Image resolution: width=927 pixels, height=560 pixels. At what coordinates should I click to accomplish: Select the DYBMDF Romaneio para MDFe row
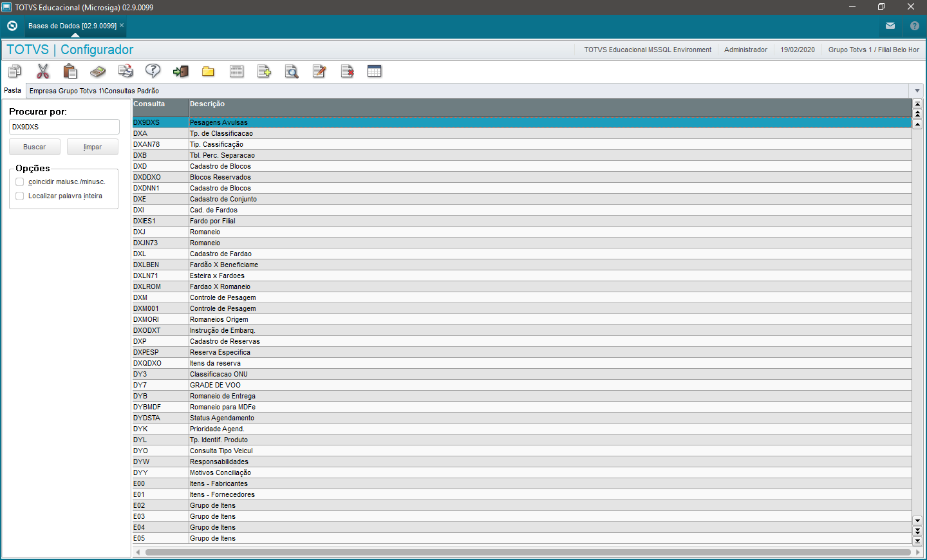(522, 407)
